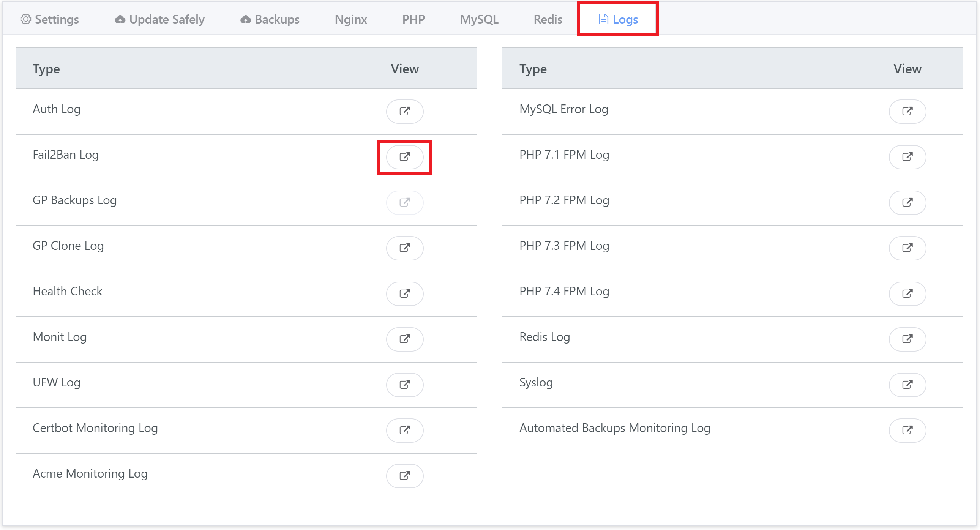Select the Logs tab
Screen dimensions: 980x530
618,19
